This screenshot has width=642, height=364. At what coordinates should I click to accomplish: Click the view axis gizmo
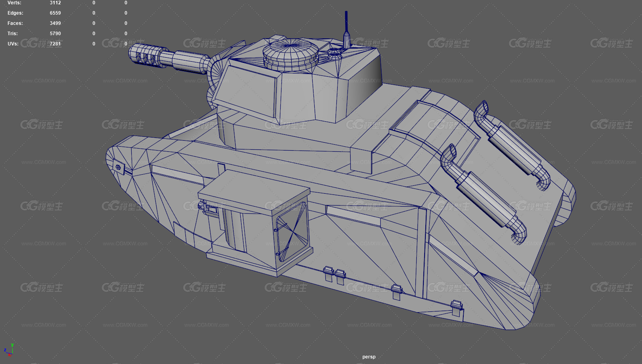point(9,350)
